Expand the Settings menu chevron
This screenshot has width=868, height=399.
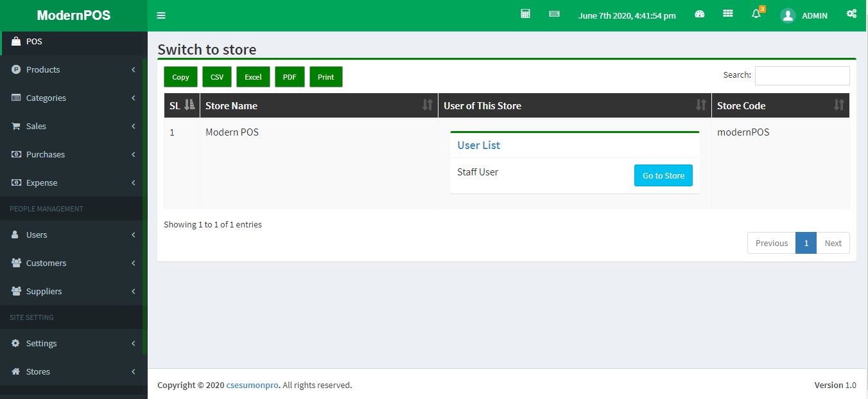[x=134, y=343]
